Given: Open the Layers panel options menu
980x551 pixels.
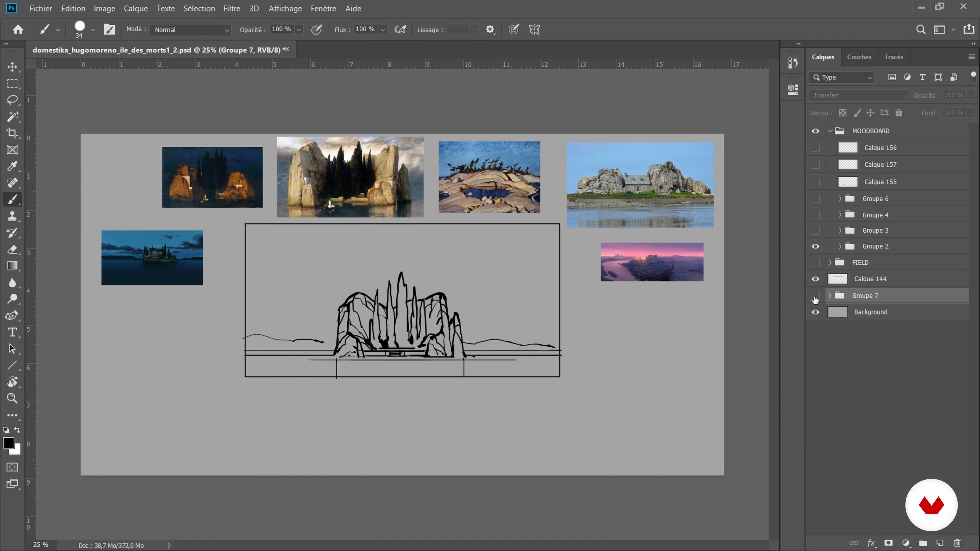Looking at the screenshot, I should 972,57.
